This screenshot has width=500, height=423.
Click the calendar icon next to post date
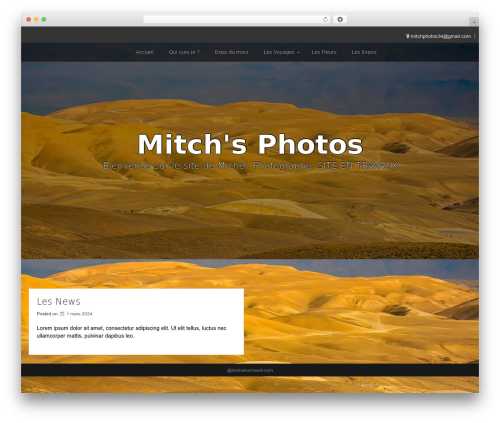[x=62, y=314]
